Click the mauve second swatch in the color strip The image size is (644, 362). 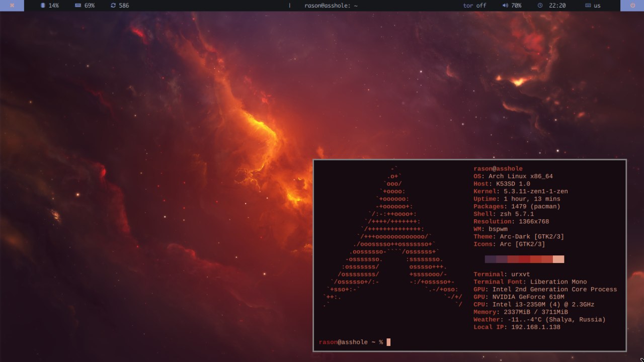click(x=502, y=259)
